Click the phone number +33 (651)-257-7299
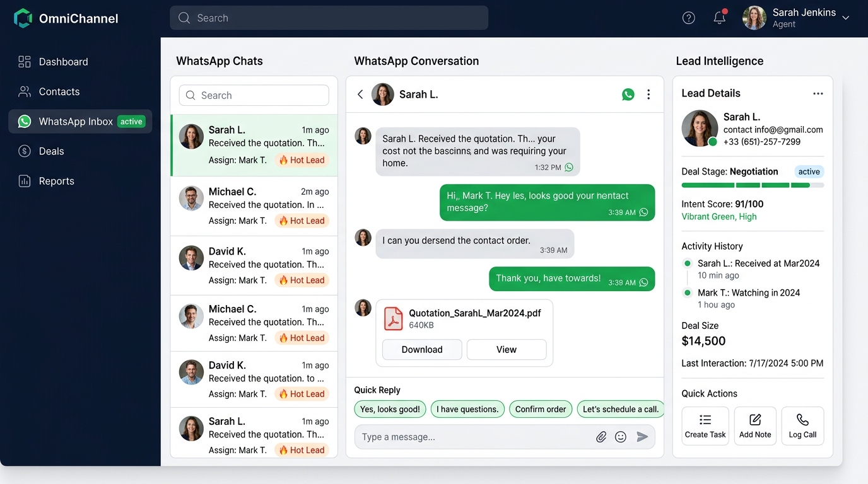The height and width of the screenshot is (484, 868). (762, 142)
